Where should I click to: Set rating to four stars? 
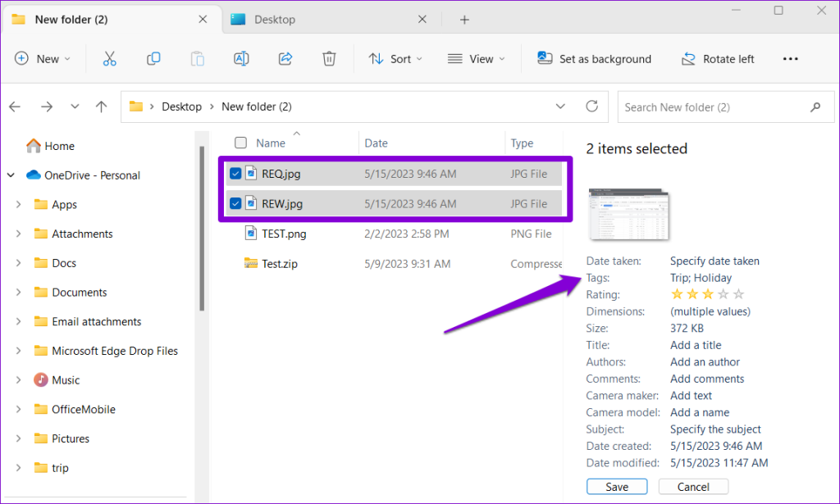pos(724,293)
